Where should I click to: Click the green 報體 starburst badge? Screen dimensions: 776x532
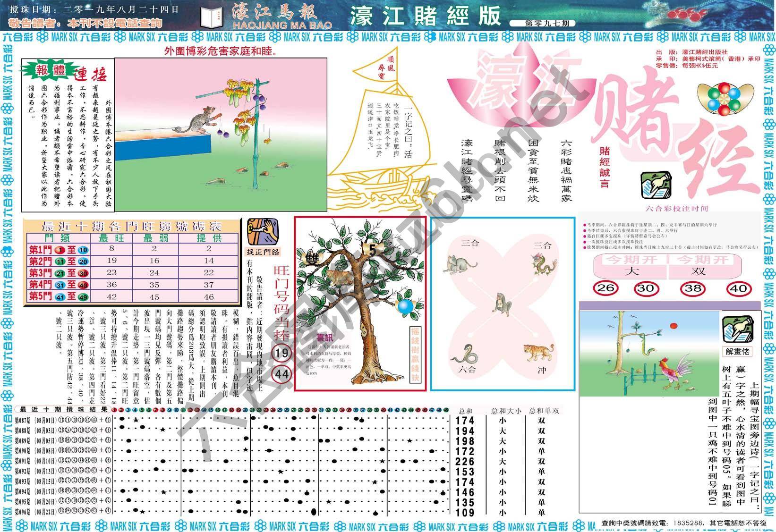click(x=46, y=71)
